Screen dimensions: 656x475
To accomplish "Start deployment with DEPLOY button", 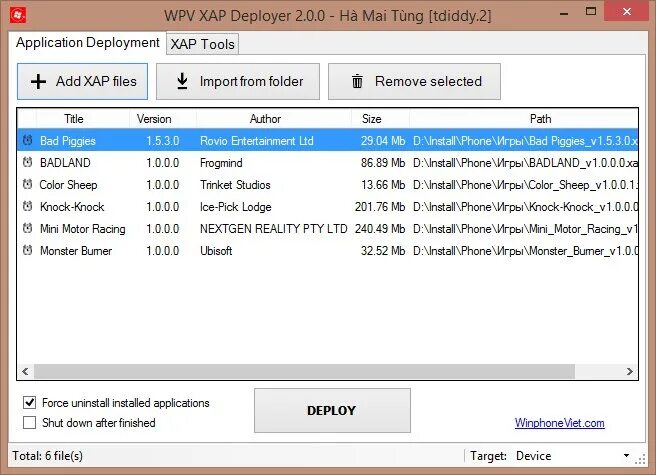I will coord(332,411).
